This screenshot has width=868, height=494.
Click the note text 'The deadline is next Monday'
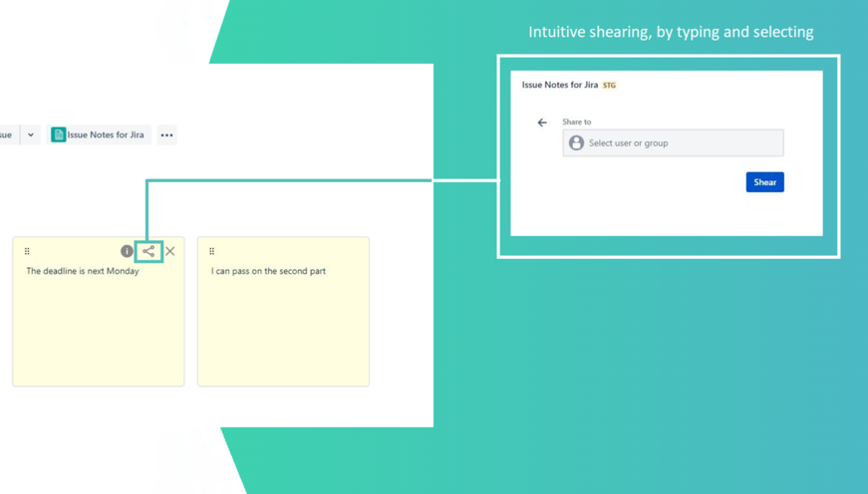(83, 271)
